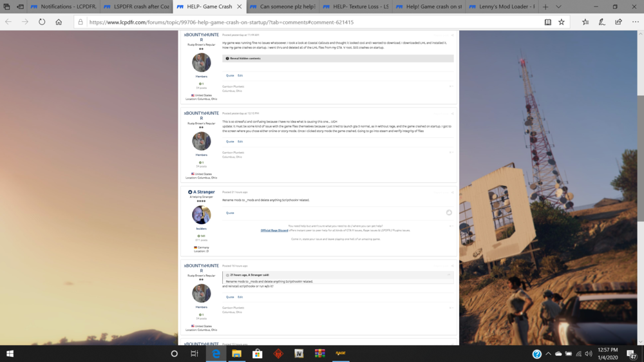This screenshot has height=362, width=644.
Task: Click A Stranger's avatar picture
Action: click(201, 215)
